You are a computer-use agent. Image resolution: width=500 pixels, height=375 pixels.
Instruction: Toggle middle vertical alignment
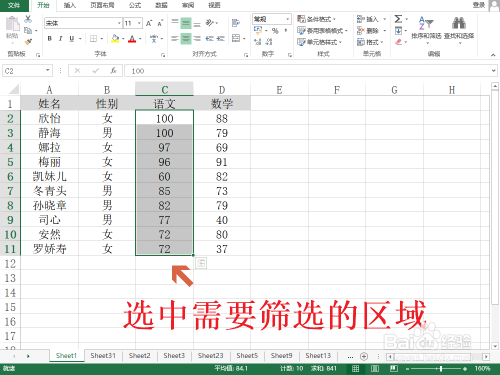tap(186, 23)
